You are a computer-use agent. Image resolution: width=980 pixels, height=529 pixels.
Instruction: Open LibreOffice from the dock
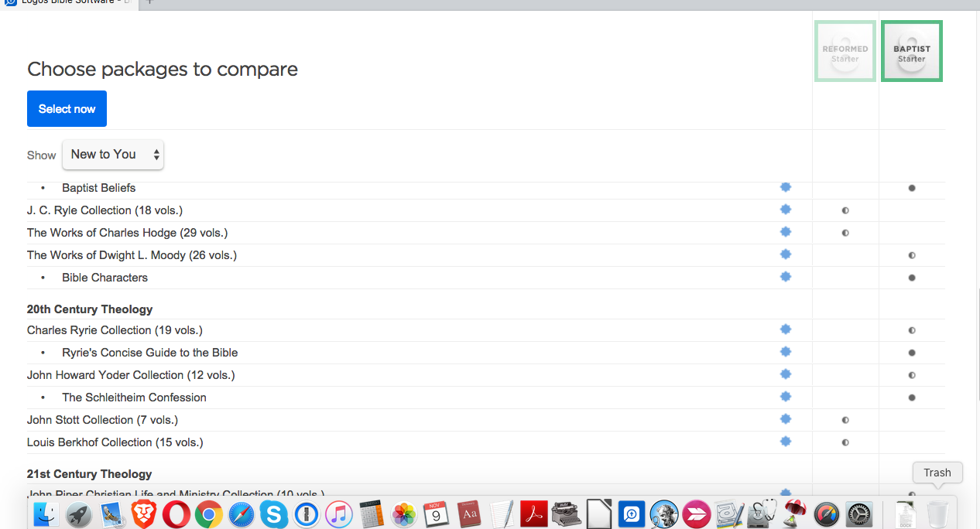[599, 514]
